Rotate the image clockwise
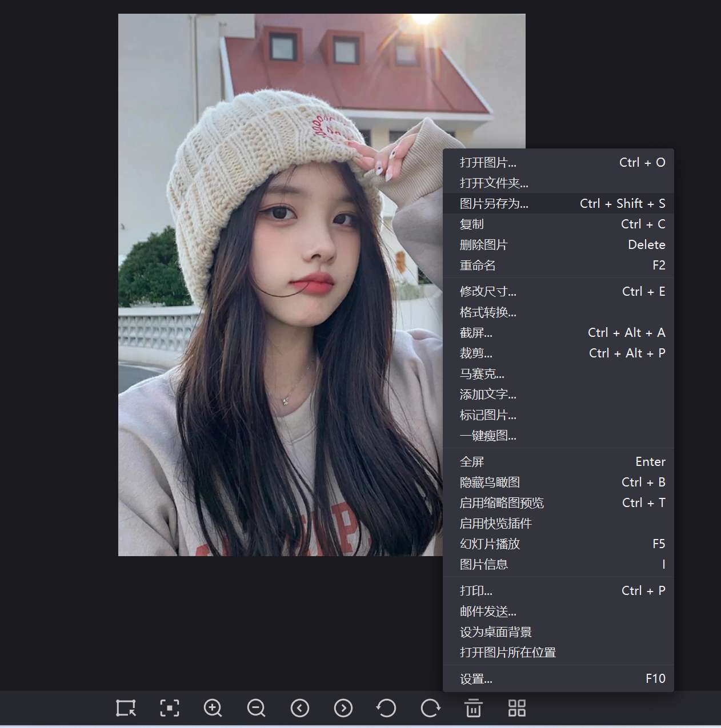The width and height of the screenshot is (721, 728). (x=430, y=708)
